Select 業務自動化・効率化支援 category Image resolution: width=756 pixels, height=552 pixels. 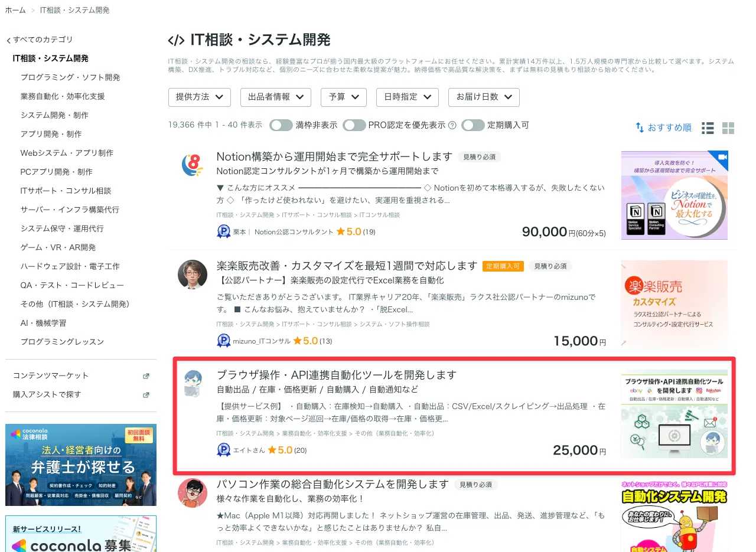63,96
